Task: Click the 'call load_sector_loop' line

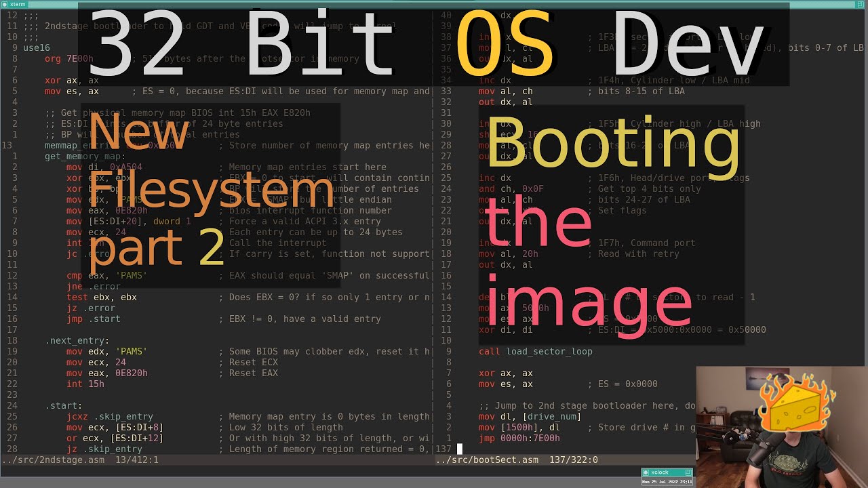Action: coord(536,351)
